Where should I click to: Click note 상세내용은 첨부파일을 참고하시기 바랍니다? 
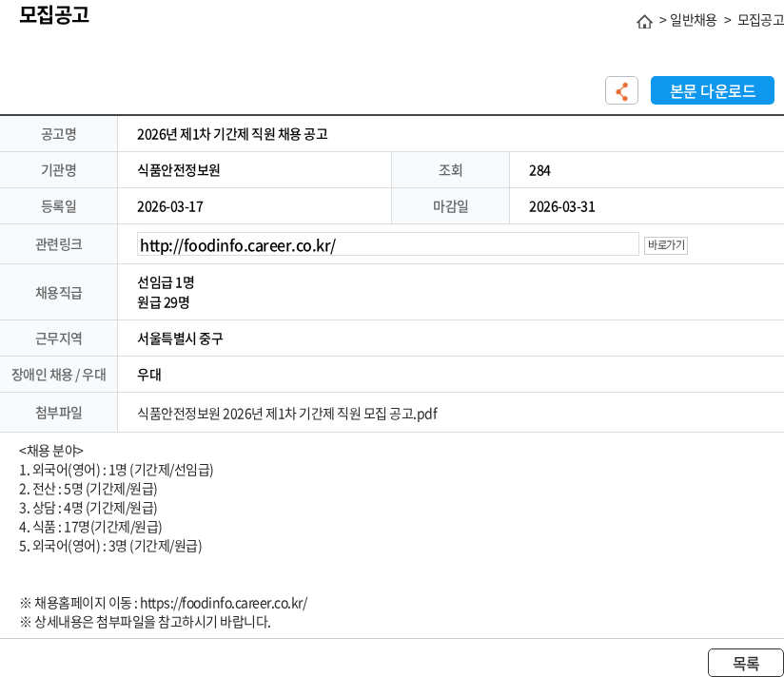tap(145, 622)
